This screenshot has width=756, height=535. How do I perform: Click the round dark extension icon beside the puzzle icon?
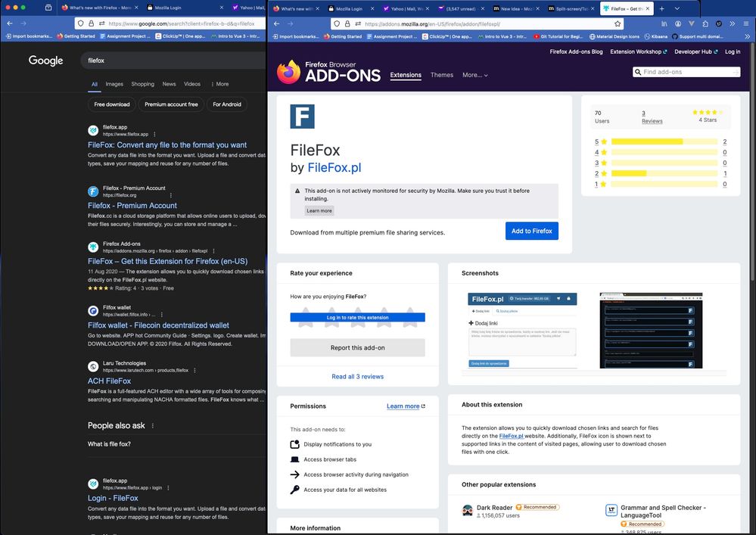tap(718, 23)
